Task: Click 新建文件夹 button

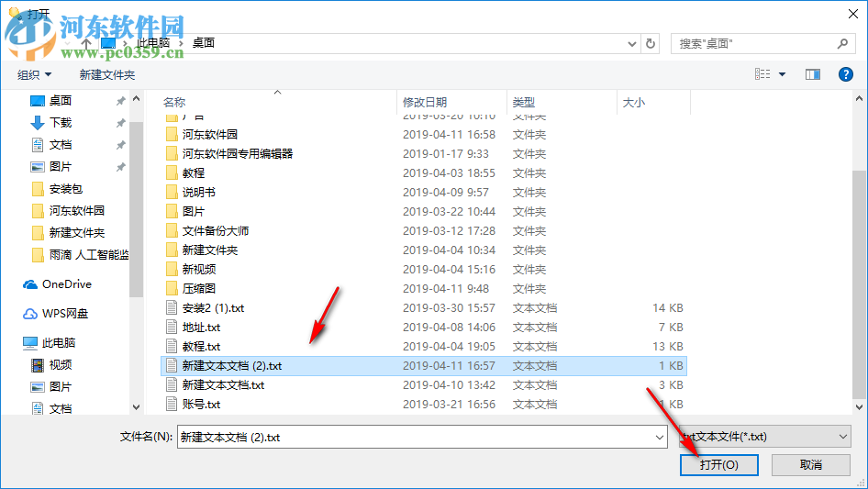Action: (x=106, y=74)
